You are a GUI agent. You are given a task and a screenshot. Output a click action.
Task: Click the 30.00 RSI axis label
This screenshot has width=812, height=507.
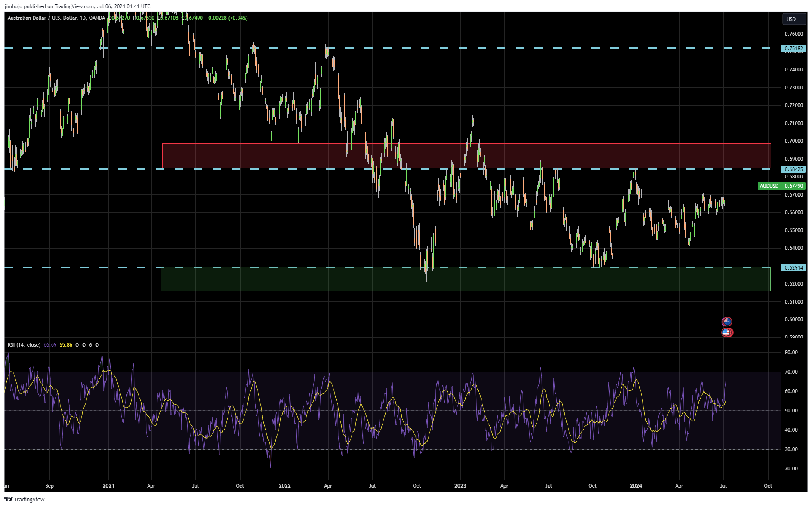(x=791, y=449)
